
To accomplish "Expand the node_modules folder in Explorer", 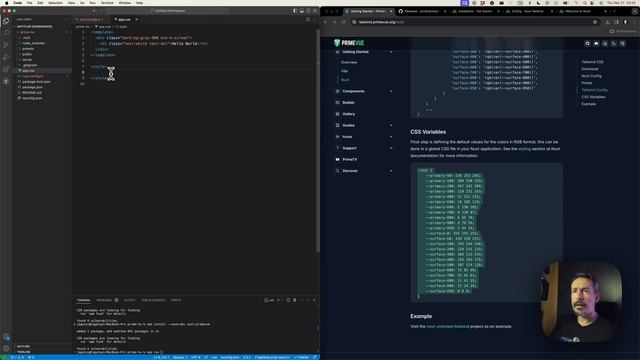I will pyautogui.click(x=33, y=43).
